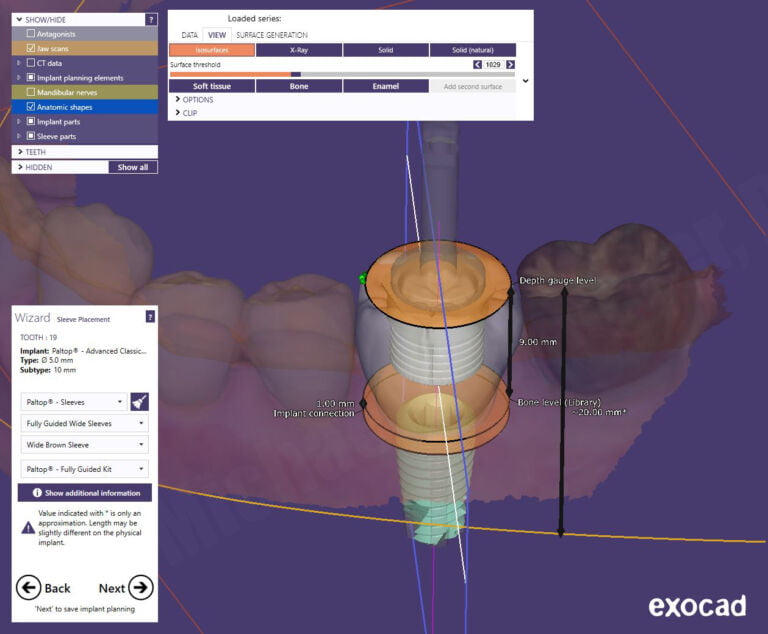768x634 pixels.
Task: Click the sleeve cleanup brush icon
Action: [140, 402]
